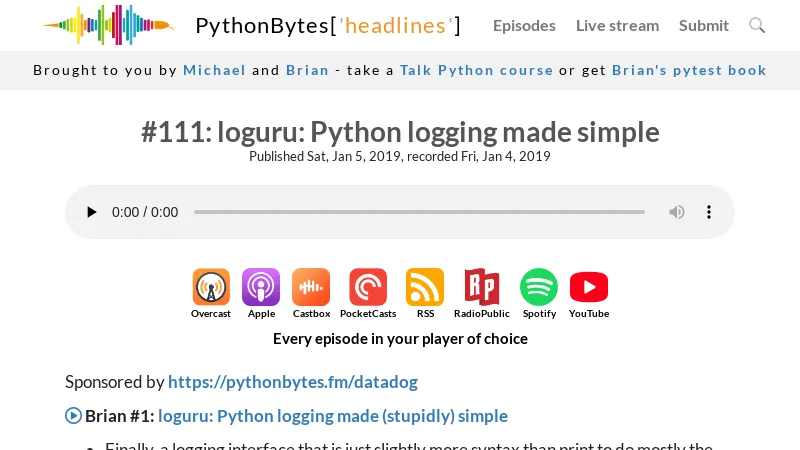Click the Python Bytes waveform logo
Viewport: 800px width, 450px height.
(x=108, y=25)
